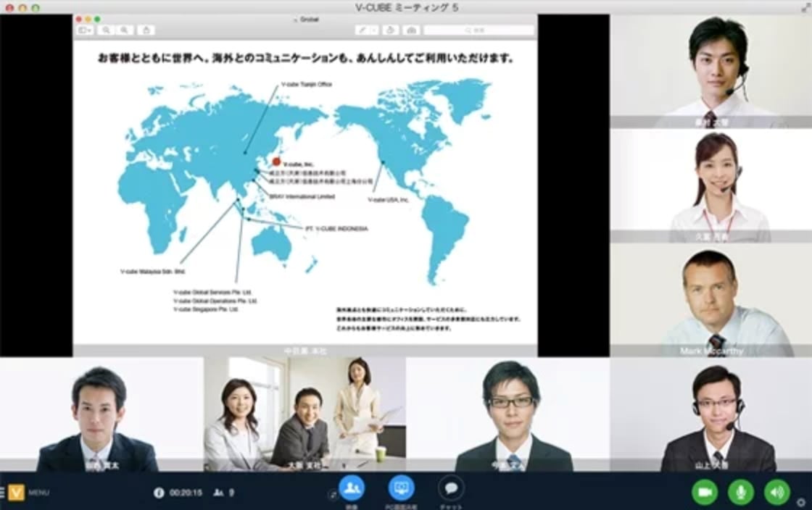The image size is (812, 510).
Task: Click the red V-cube, Inc. marker on map
Action: coord(276,162)
